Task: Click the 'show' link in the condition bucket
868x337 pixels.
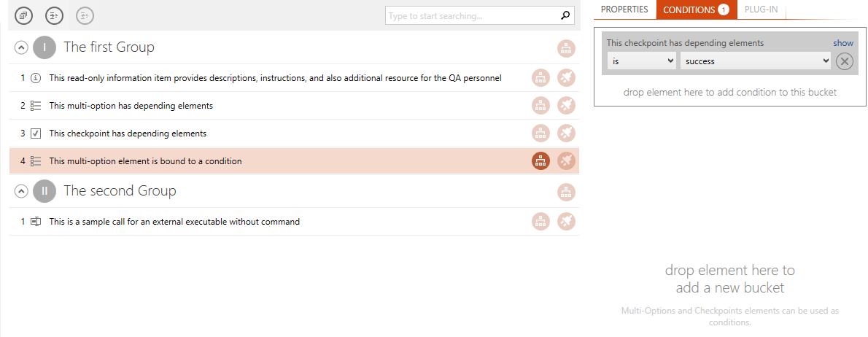Action: point(843,42)
